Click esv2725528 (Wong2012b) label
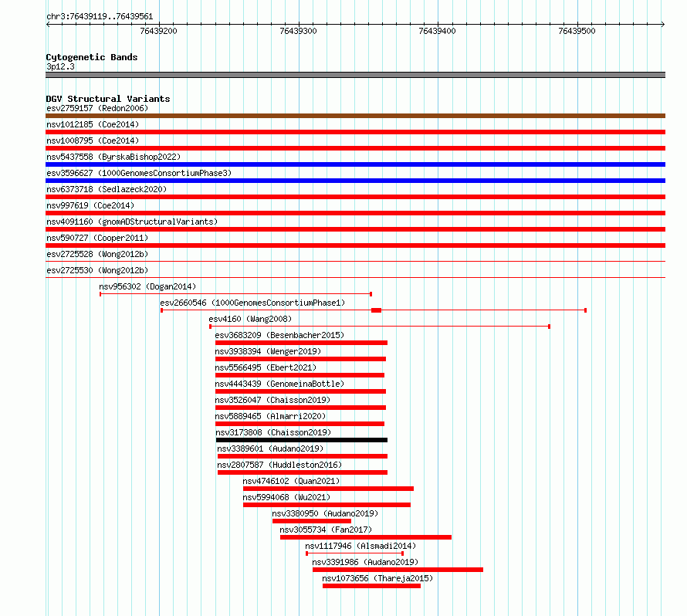Screen dimensions: 687x616 coord(97,254)
